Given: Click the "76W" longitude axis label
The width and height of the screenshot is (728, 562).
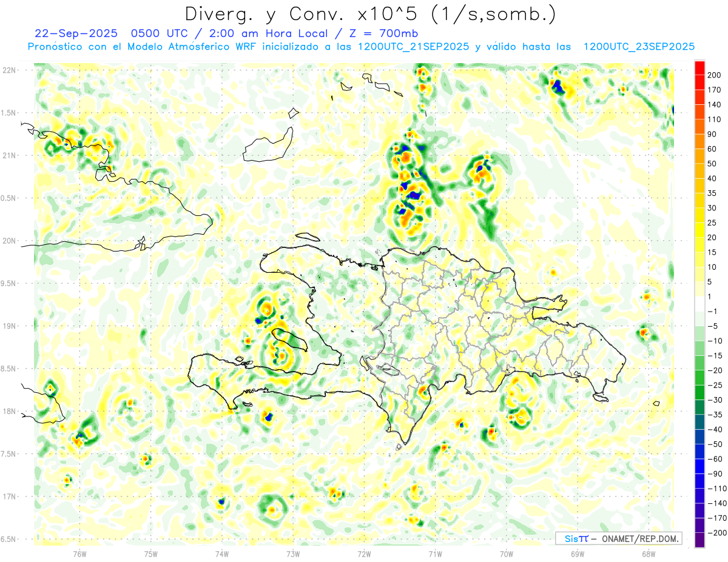Looking at the screenshot, I should (79, 554).
